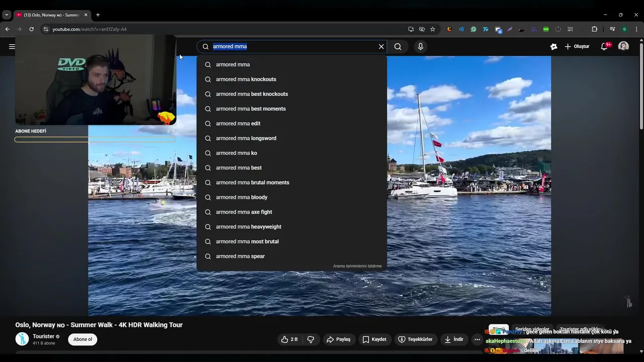Open the orange moon extension
This screenshot has height=362, width=644.
pyautogui.click(x=449, y=29)
